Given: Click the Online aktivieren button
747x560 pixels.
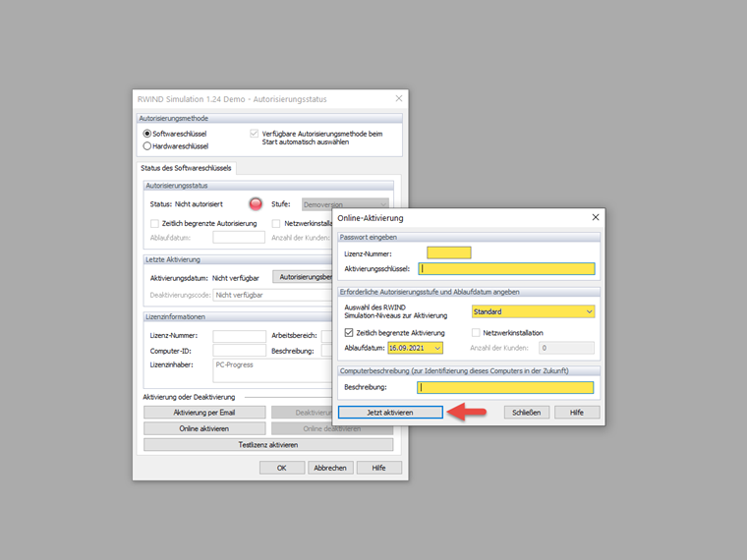Looking at the screenshot, I should (204, 428).
